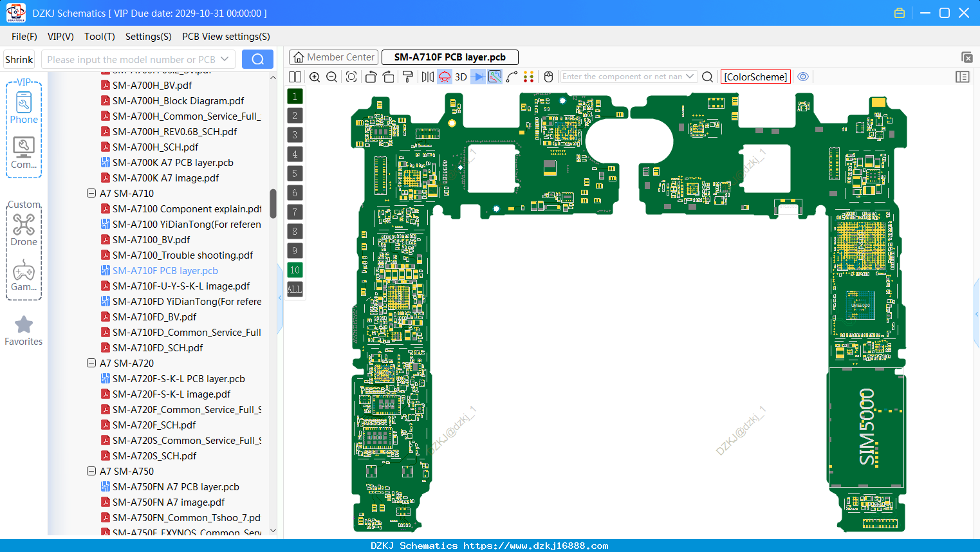Screen dimensions: 980x552
Task: Collapse the A7 SM-A710 folder
Action: coord(91,193)
